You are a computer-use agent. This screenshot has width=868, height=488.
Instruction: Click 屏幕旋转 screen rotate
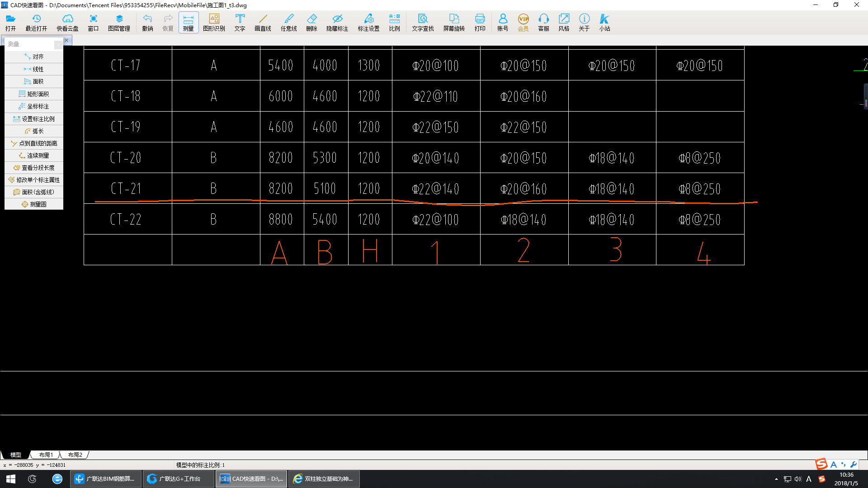[454, 22]
